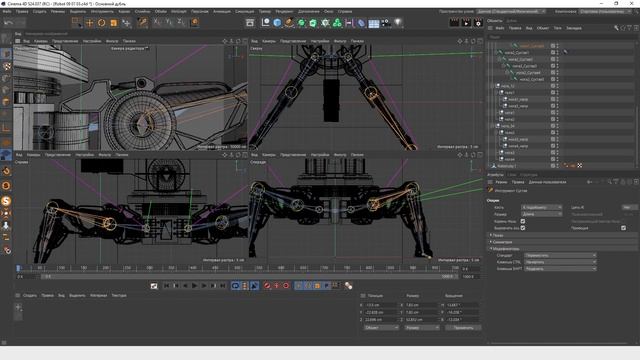The height and width of the screenshot is (360, 640).
Task: Open the MoGraph menu
Action: click(179, 11)
